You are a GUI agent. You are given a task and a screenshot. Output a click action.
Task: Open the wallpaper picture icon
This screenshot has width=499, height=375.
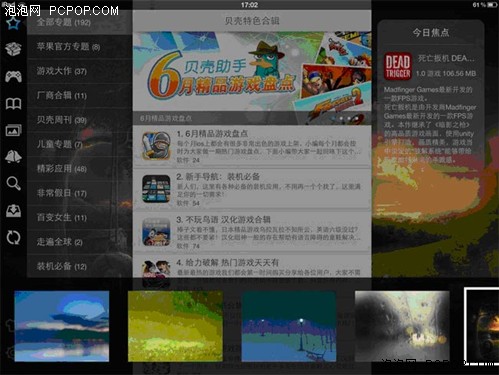click(x=13, y=130)
